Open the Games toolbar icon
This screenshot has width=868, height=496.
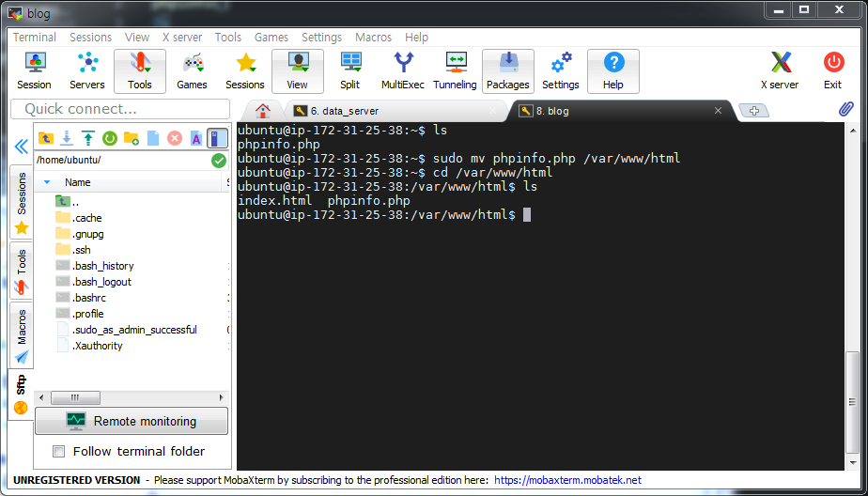(x=192, y=70)
